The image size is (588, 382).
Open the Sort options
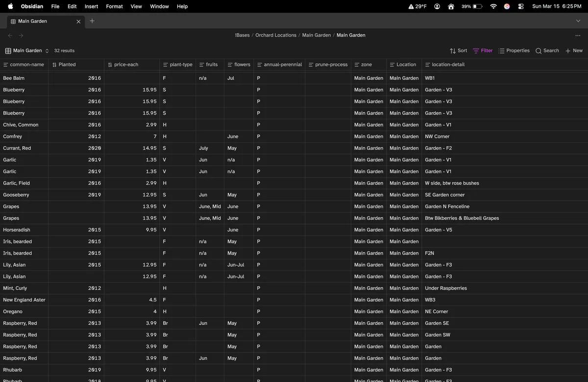[x=458, y=51]
